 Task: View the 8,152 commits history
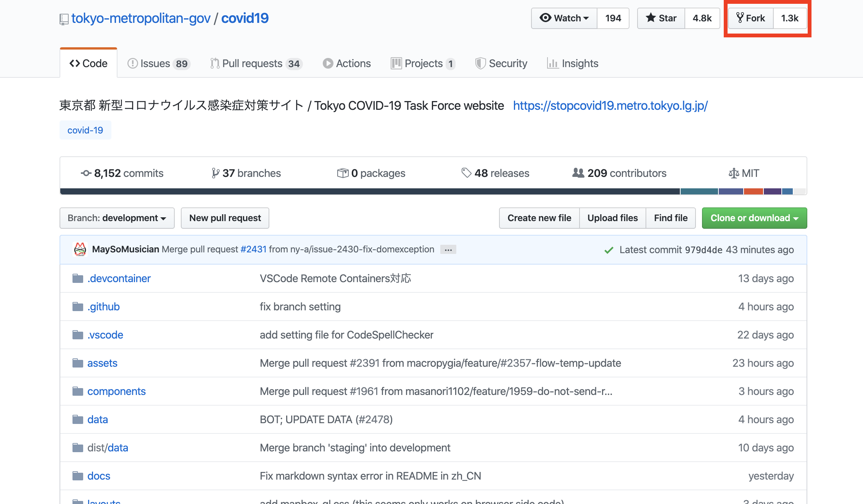(x=122, y=173)
